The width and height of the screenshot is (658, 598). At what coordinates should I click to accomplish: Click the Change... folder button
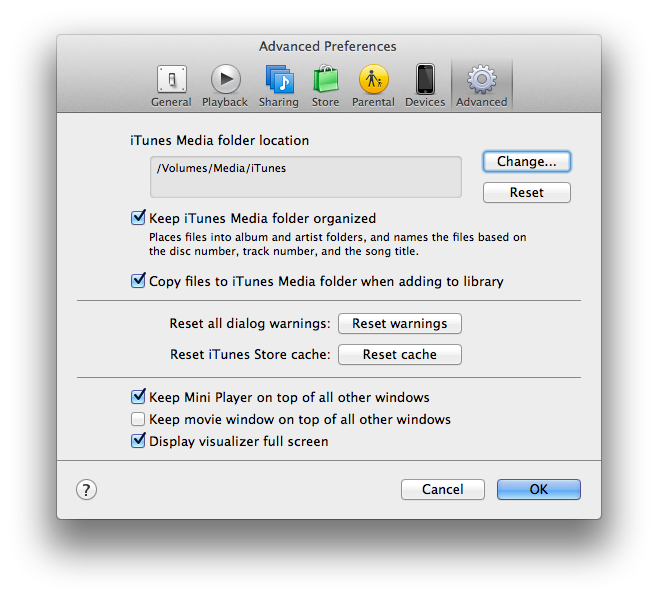pyautogui.click(x=527, y=162)
